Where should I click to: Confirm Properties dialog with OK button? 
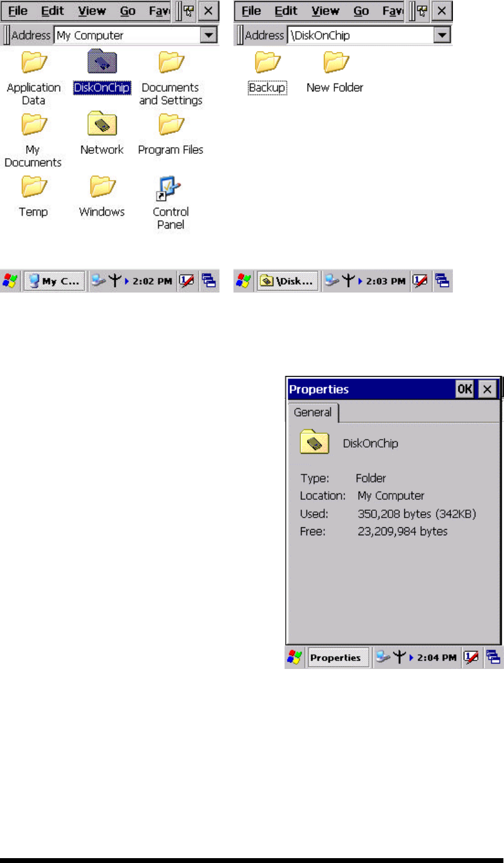(x=464, y=390)
